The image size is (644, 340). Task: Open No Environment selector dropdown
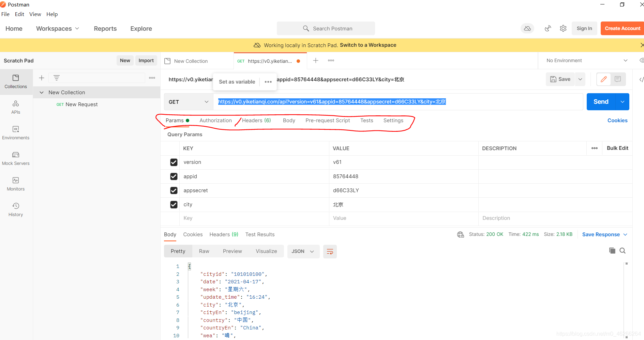point(587,60)
